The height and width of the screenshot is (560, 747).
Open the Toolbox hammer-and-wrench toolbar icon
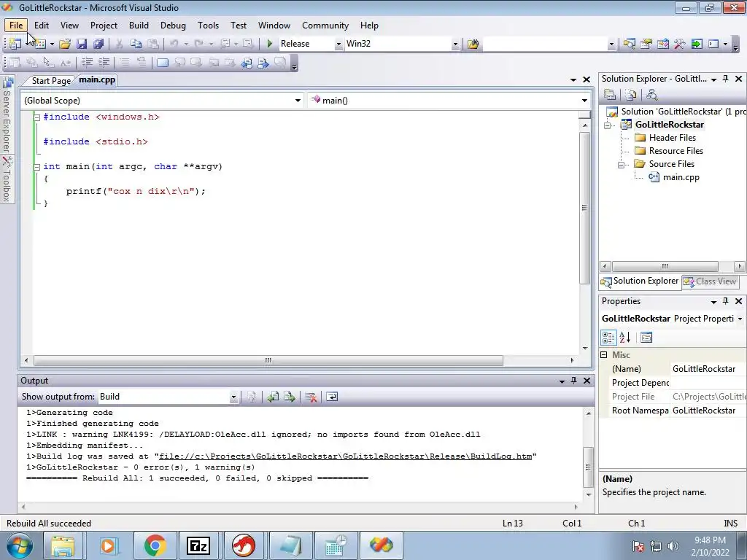pos(679,44)
